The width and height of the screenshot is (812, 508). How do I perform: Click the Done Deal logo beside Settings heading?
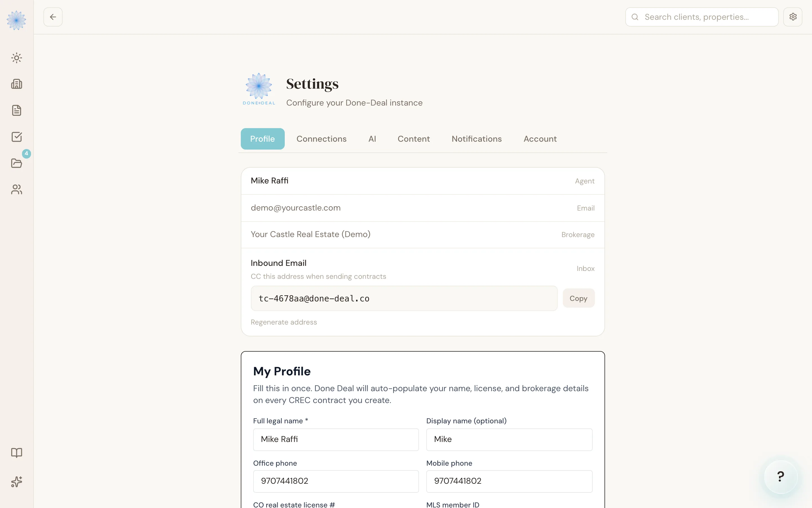coord(259,89)
